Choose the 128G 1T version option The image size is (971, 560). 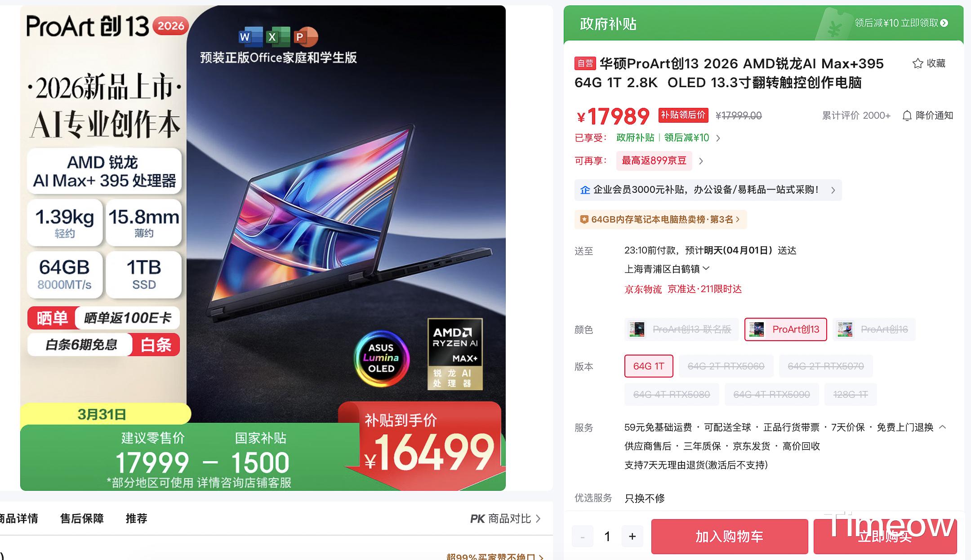coord(851,395)
